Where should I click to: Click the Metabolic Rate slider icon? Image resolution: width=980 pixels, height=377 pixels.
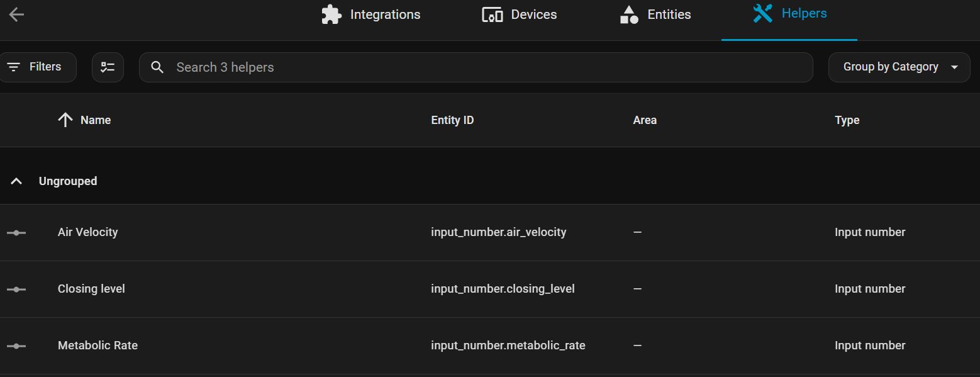(16, 346)
